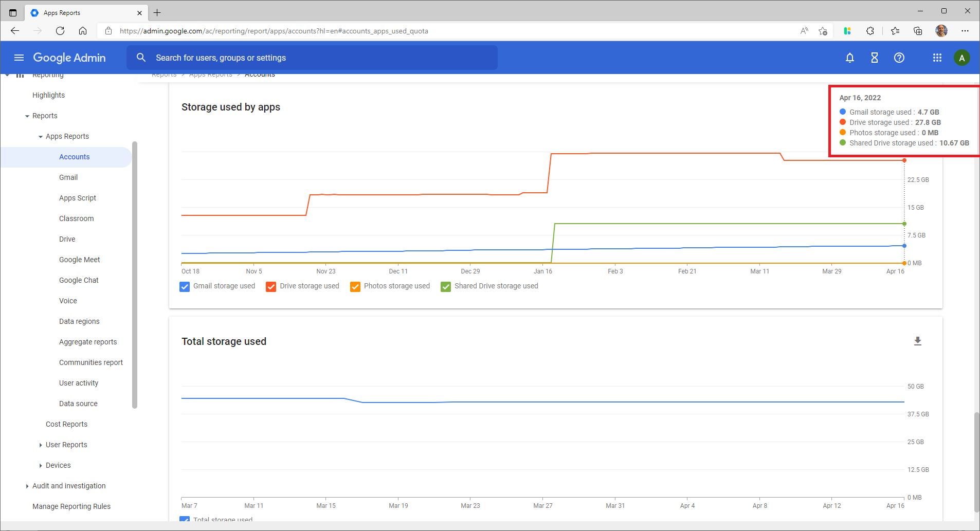
Task: Expand Audit and investigation
Action: point(27,486)
